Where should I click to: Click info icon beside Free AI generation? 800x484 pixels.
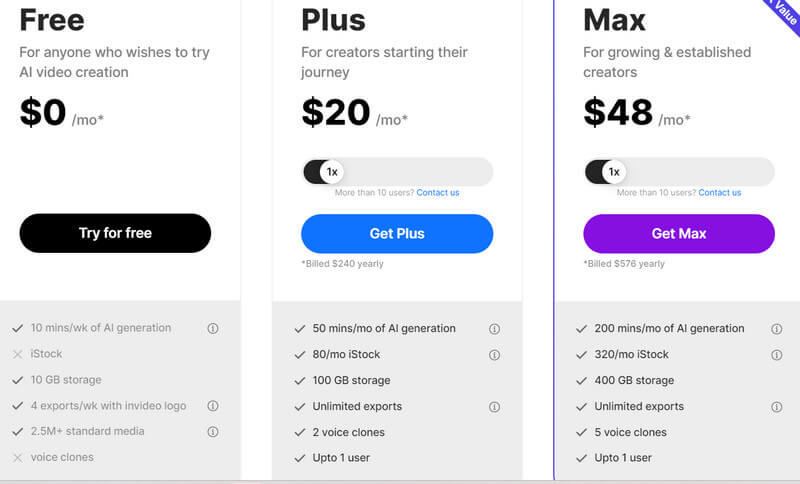(212, 328)
